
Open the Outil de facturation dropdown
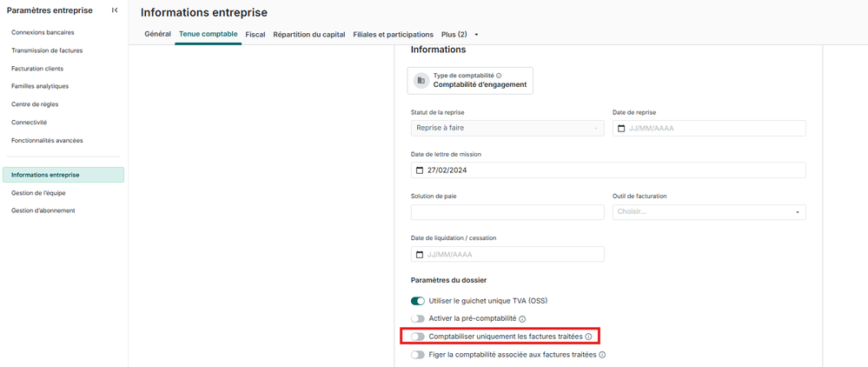(709, 212)
